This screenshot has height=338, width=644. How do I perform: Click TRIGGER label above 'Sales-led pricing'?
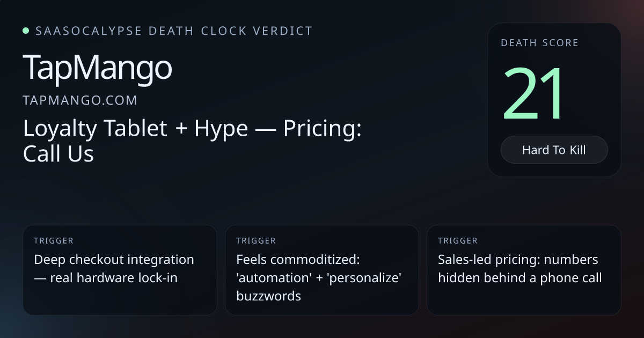pos(458,241)
